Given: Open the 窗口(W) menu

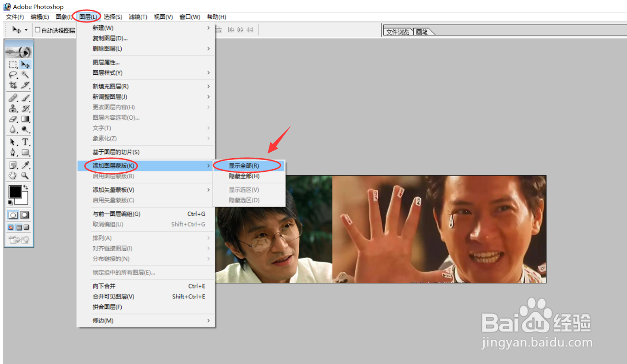Looking at the screenshot, I should click(190, 17).
